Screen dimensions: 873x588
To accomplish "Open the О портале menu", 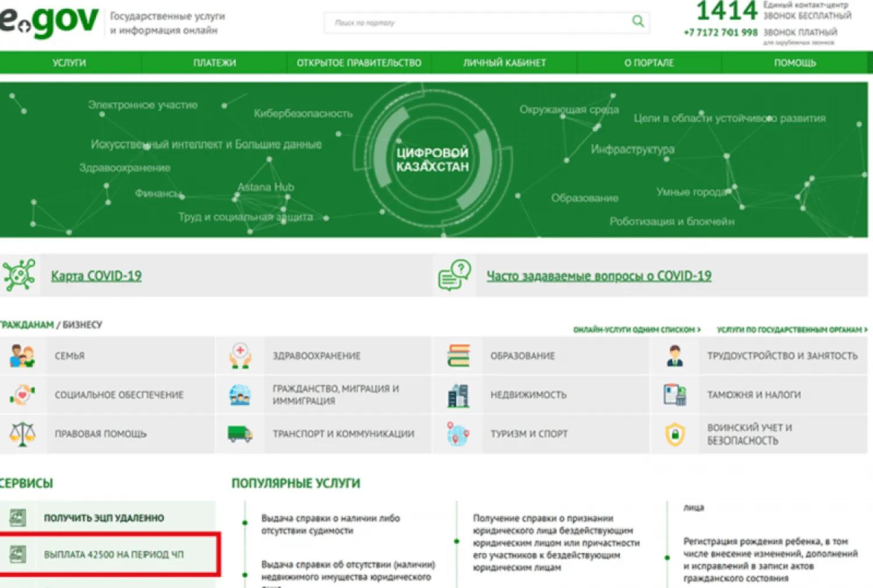I will click(650, 63).
